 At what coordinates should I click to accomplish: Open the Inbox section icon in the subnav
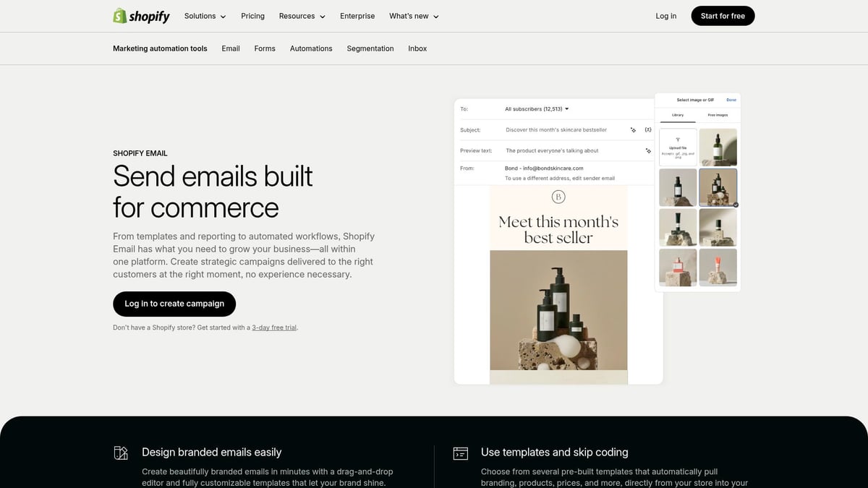[417, 48]
